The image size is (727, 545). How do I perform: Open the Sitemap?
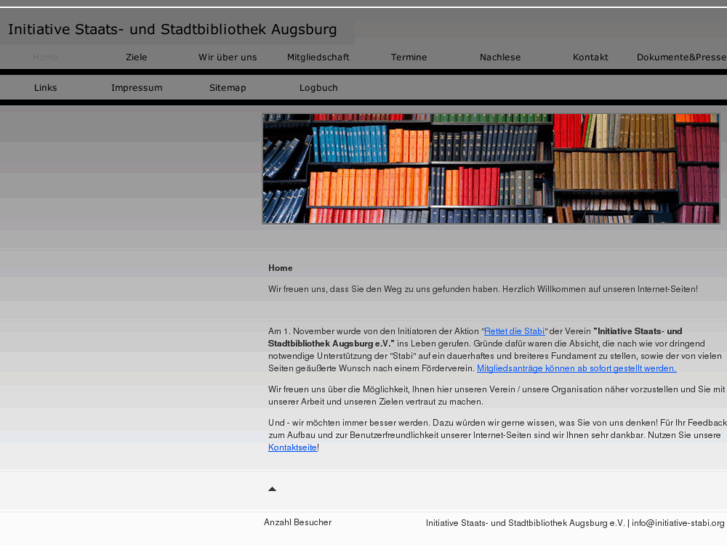click(x=227, y=88)
